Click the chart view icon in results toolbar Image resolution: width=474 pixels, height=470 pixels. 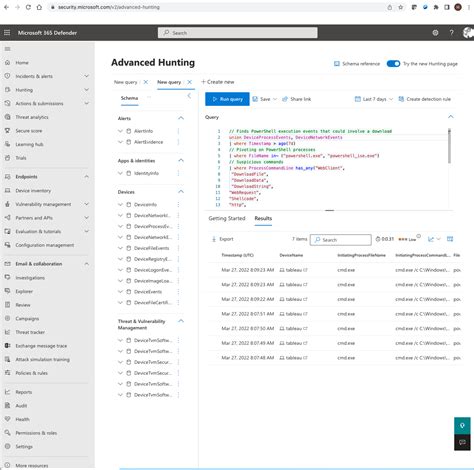click(x=431, y=239)
